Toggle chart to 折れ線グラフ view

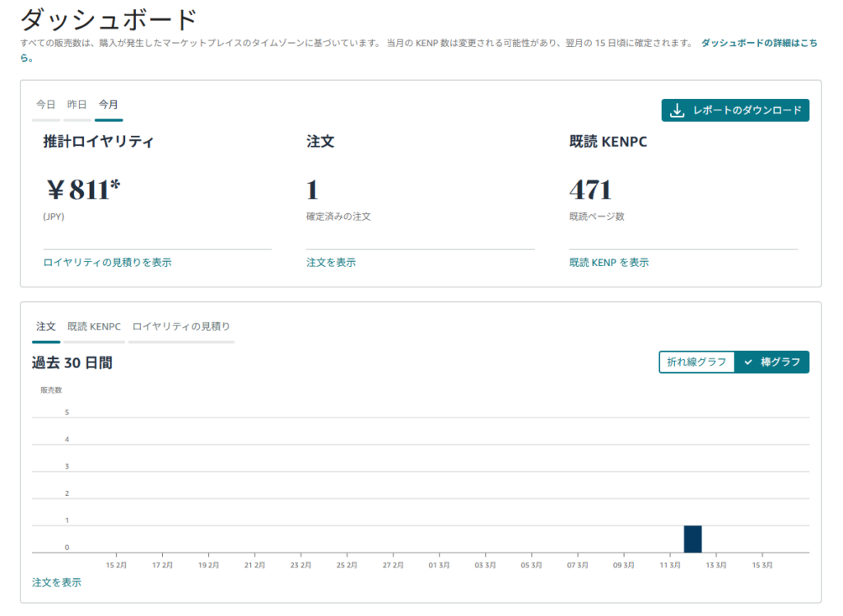[696, 362]
